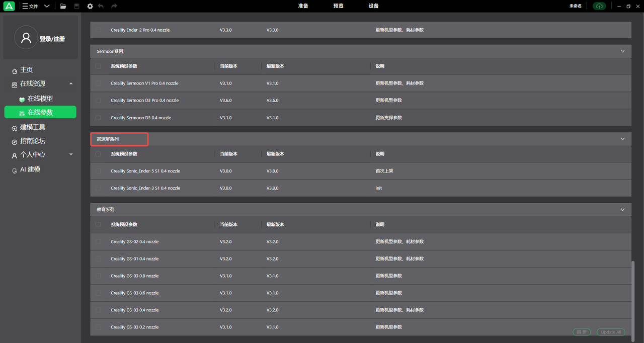Toggle select-all checkbox in 高速屏系列 header

tap(98, 153)
